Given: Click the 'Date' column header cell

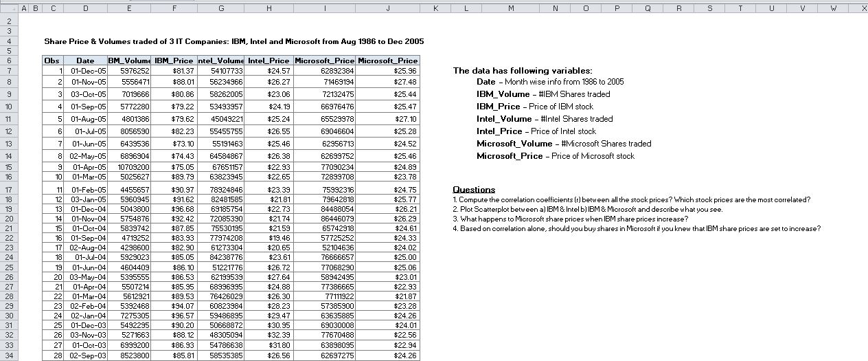Looking at the screenshot, I should click(x=85, y=61).
